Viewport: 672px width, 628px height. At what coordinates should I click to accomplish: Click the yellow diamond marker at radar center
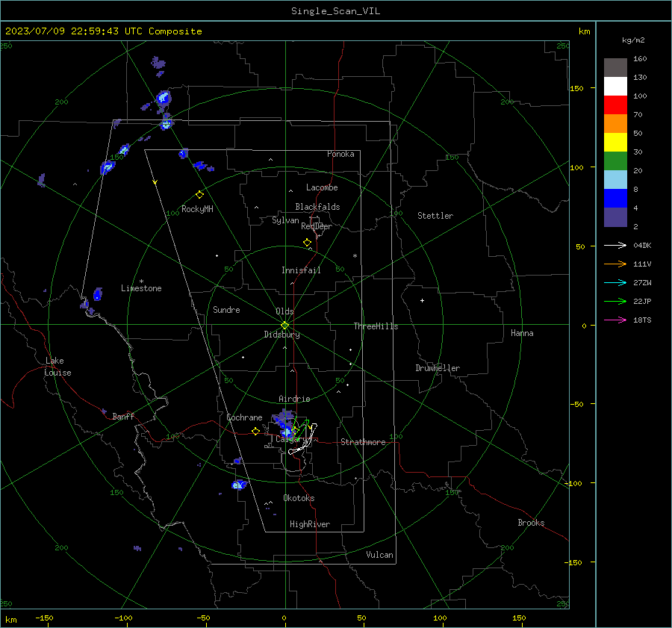click(284, 326)
